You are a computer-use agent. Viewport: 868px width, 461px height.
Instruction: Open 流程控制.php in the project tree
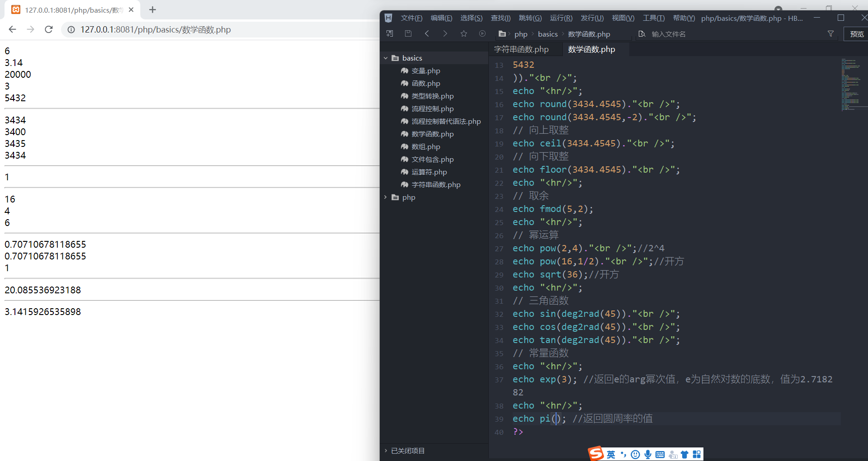432,108
